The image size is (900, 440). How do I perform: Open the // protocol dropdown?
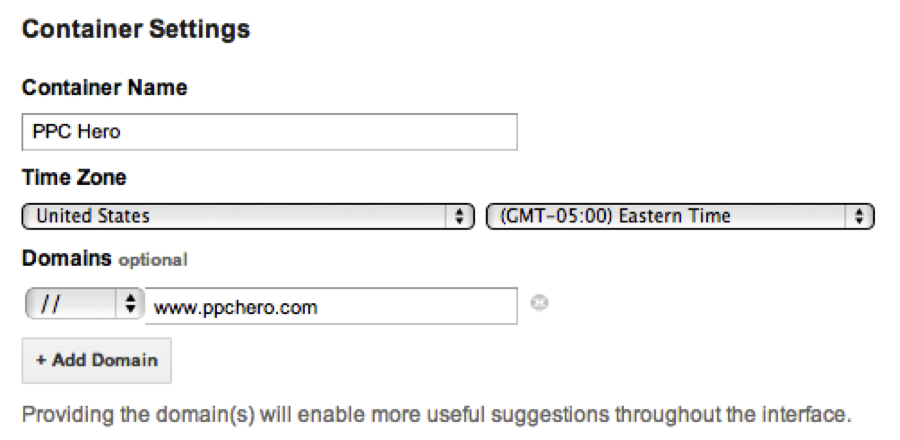[x=84, y=303]
